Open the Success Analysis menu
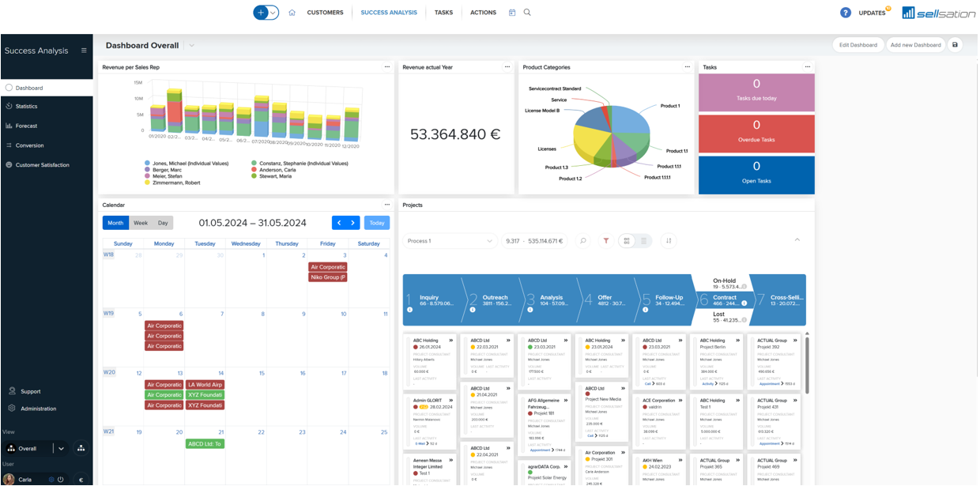The height and width of the screenshot is (486, 980). coord(389,13)
